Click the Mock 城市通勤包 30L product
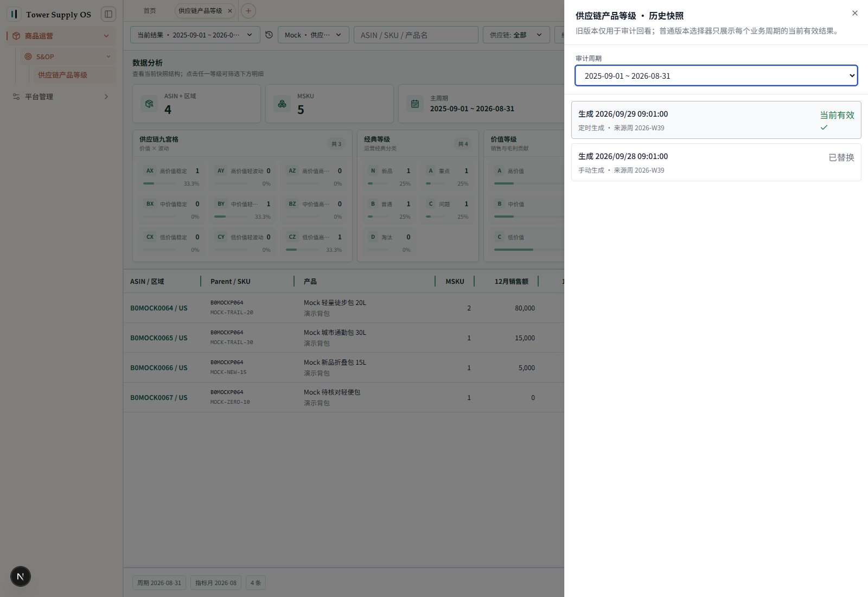This screenshot has height=597, width=868. pos(335,332)
